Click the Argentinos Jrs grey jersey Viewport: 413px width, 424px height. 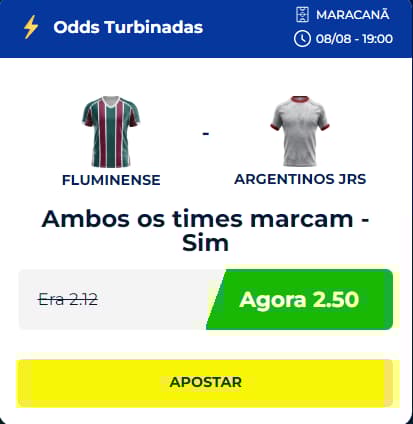(x=300, y=131)
